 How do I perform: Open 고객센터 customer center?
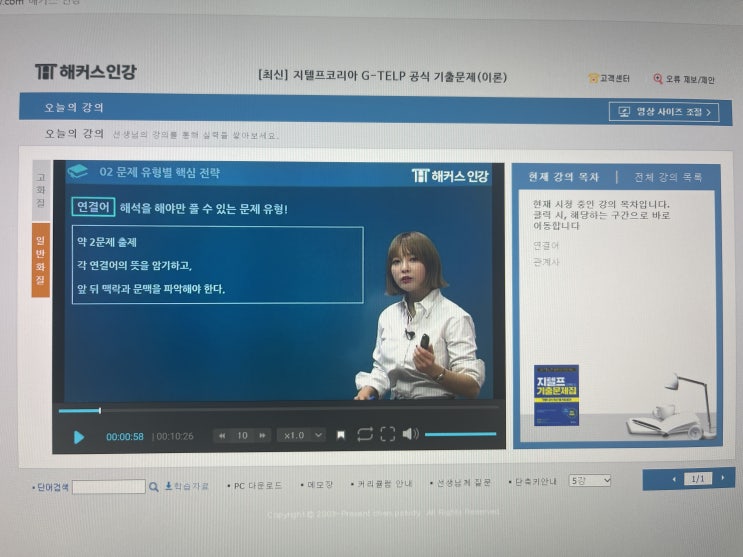[609, 78]
